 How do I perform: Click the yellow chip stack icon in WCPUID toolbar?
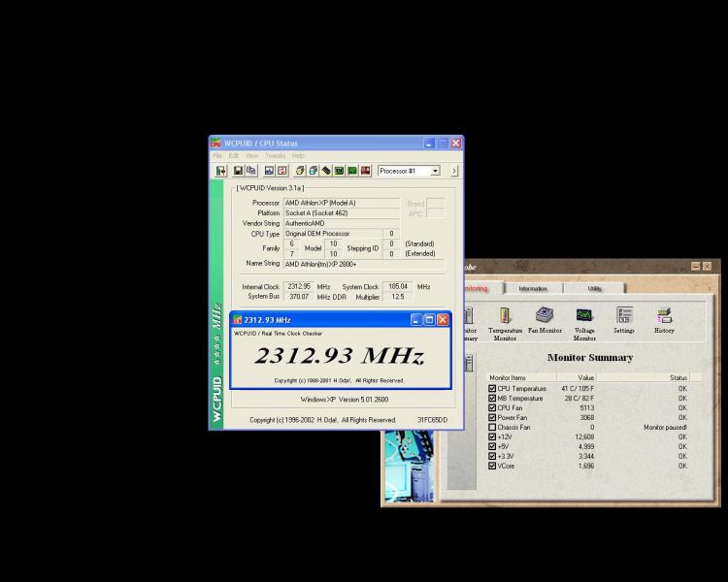coord(300,171)
